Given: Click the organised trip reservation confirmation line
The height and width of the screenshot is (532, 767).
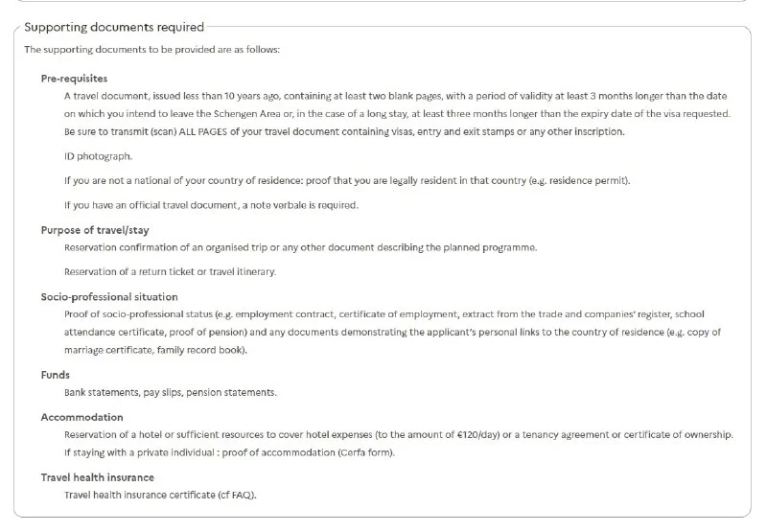Looking at the screenshot, I should (x=300, y=247).
